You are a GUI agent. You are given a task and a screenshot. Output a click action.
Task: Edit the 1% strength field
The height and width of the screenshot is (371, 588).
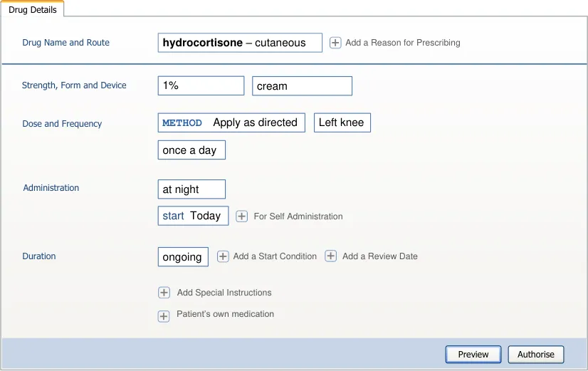201,85
